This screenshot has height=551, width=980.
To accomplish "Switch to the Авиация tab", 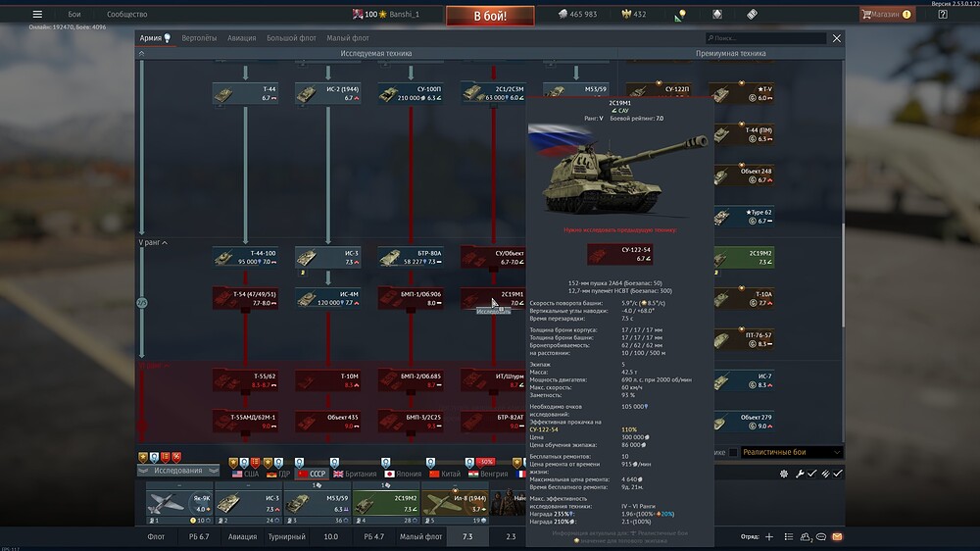I will [242, 38].
